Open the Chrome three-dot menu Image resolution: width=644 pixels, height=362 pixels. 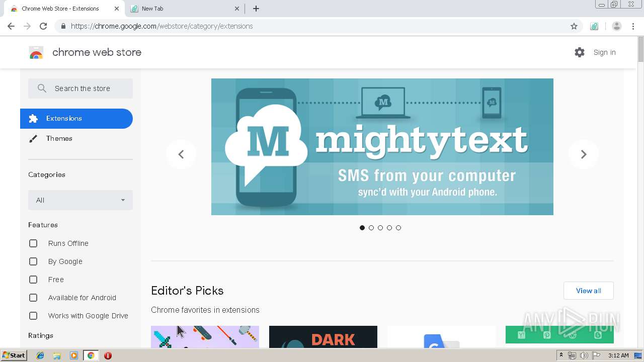[633, 26]
